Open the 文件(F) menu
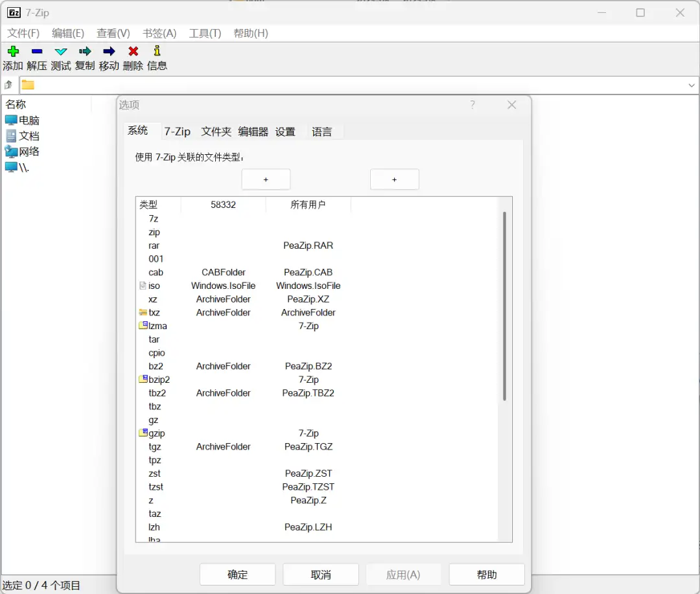The image size is (700, 594). (x=23, y=33)
